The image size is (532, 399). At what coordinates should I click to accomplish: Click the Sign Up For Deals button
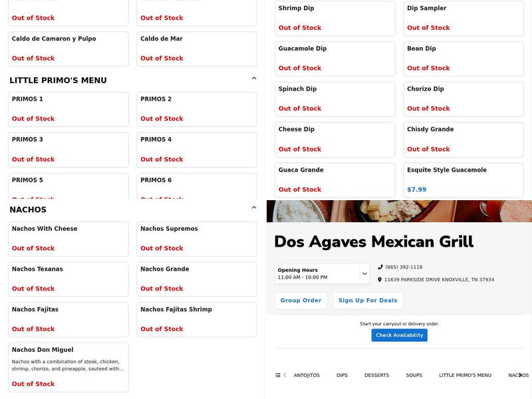368,300
